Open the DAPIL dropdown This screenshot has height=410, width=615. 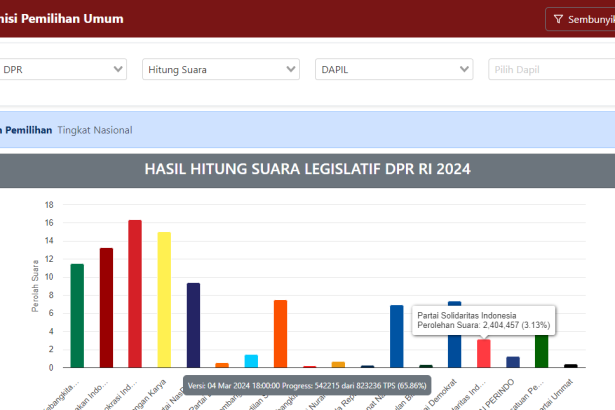point(394,69)
